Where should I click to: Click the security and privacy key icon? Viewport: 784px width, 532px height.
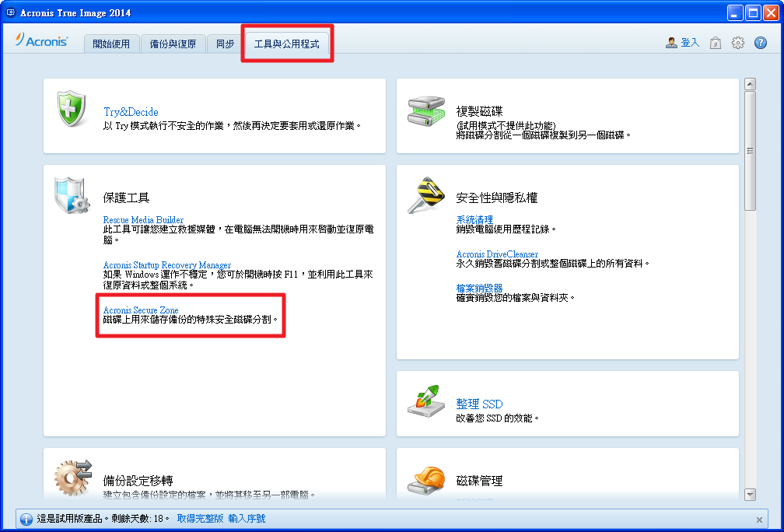(x=425, y=195)
